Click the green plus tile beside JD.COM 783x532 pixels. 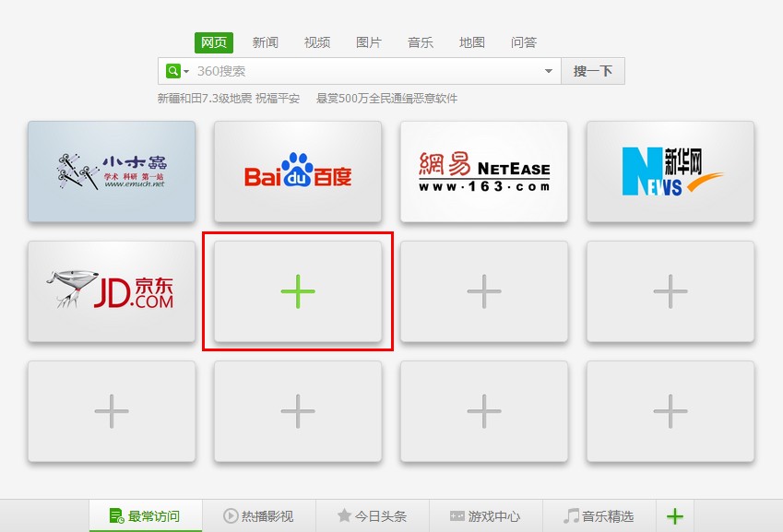[298, 291]
